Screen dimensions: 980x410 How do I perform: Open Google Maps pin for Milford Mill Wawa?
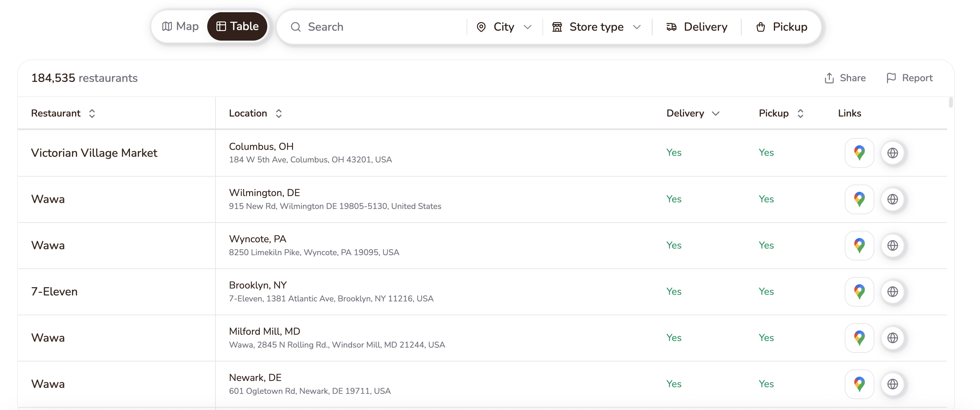click(x=859, y=338)
